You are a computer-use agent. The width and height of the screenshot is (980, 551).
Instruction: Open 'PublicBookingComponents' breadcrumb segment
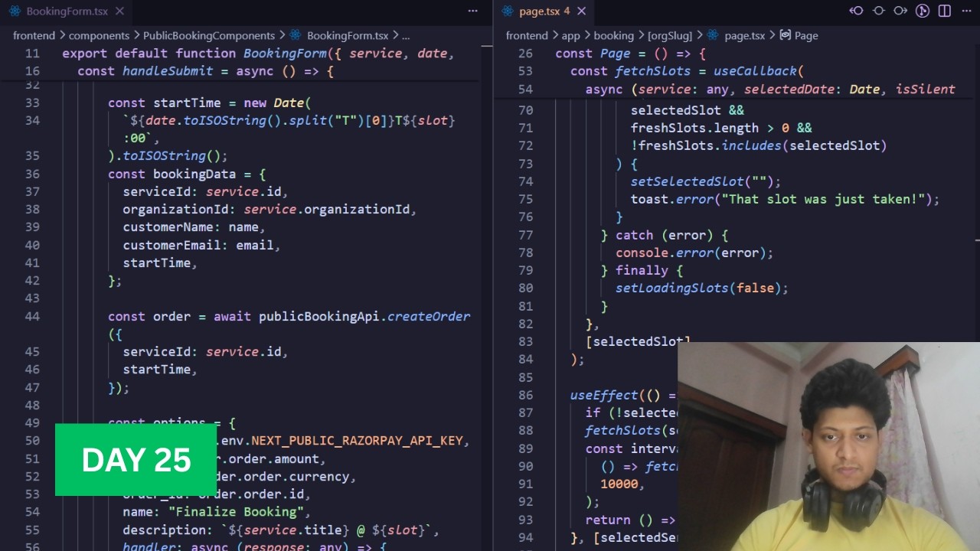[x=209, y=35]
